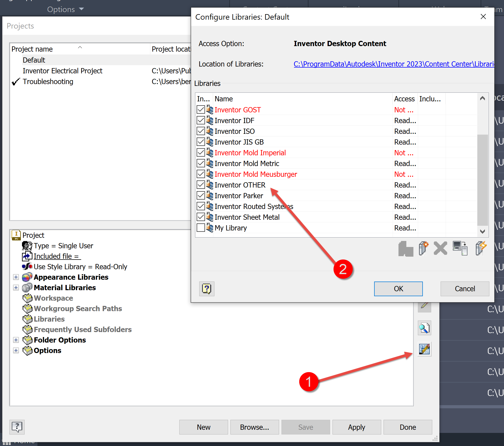This screenshot has height=446, width=504.
Task: Uncheck the Inventor ISO library
Action: (201, 131)
